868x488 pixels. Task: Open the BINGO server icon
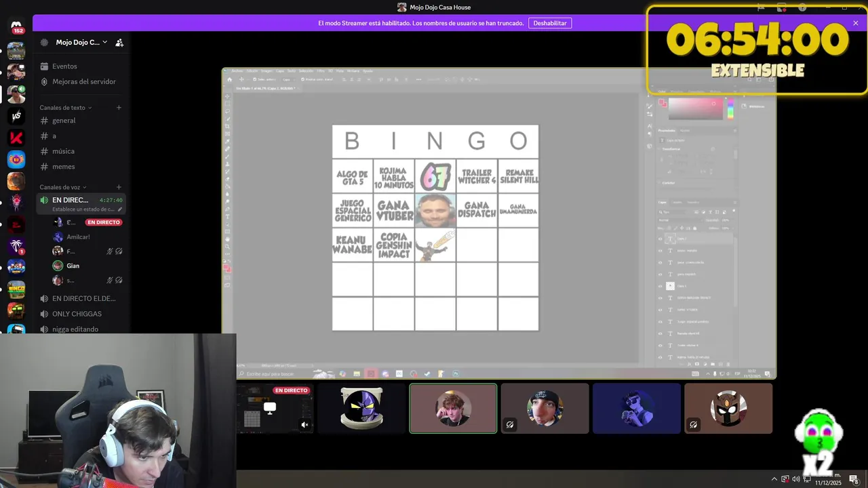tap(16, 289)
